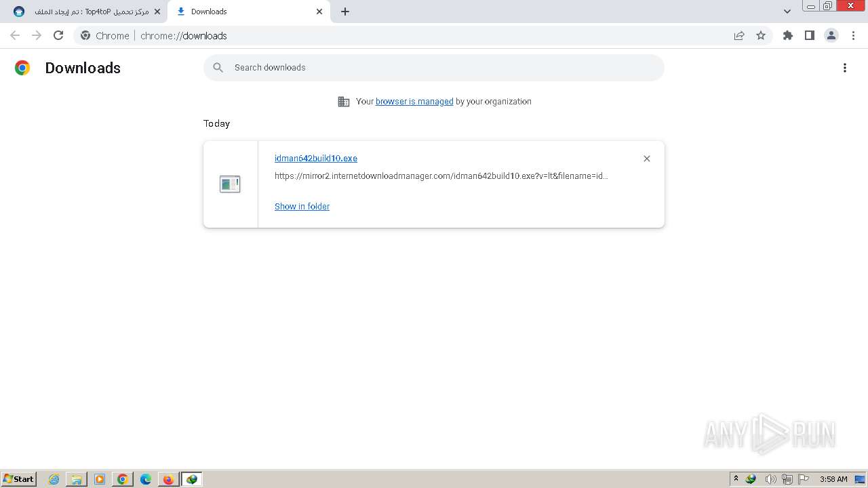Screen dimensions: 868x488
Task: Restore down the Chrome window
Action: pos(828,5)
